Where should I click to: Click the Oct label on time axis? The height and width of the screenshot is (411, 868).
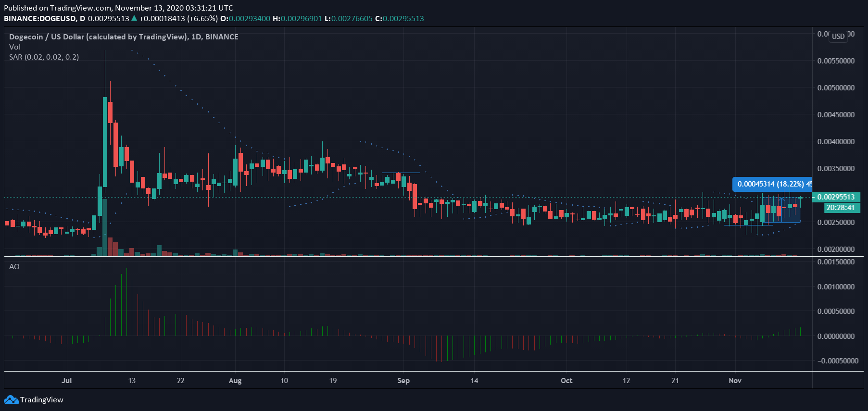[566, 380]
